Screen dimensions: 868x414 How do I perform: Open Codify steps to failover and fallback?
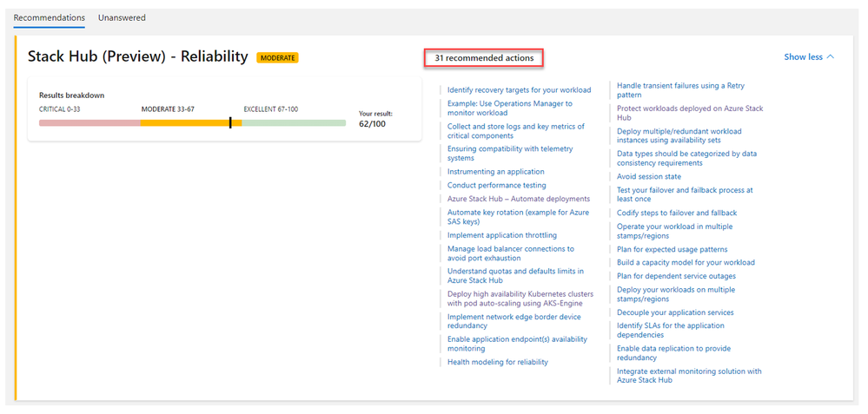click(x=677, y=213)
